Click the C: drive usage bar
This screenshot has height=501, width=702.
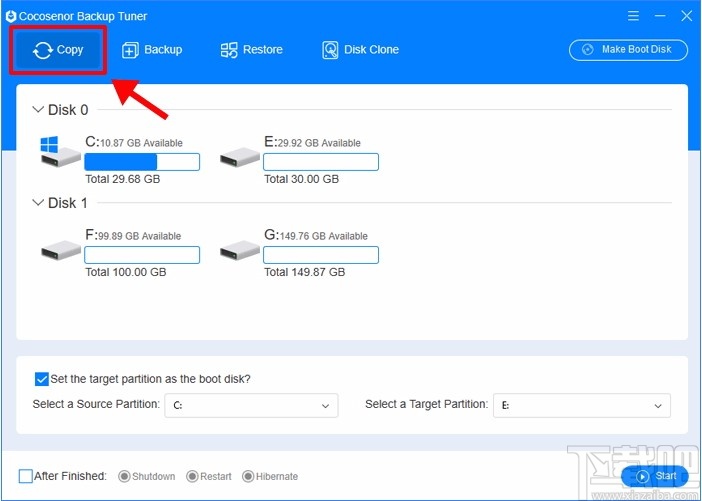[x=142, y=162]
